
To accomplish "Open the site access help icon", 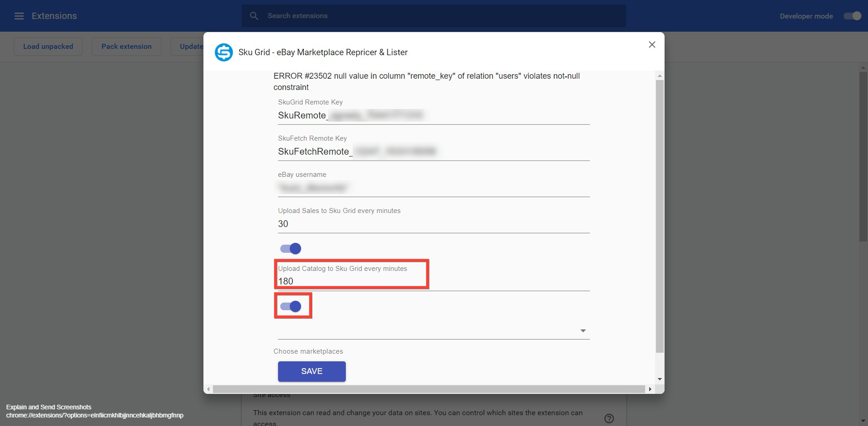I will [x=609, y=418].
